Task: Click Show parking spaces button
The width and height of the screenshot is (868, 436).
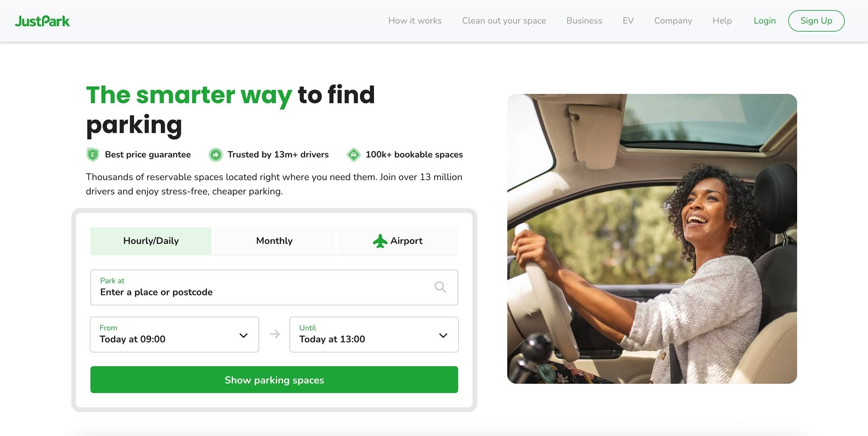Action: point(274,379)
